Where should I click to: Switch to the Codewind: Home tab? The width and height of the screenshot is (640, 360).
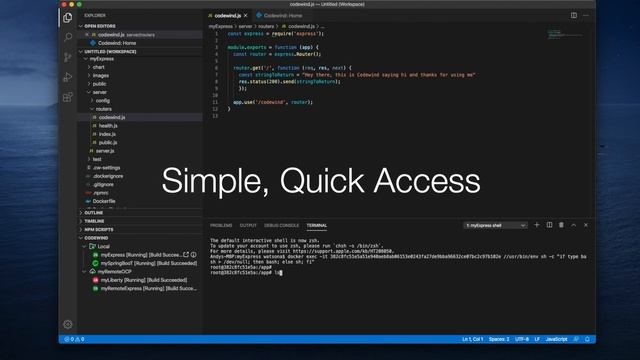tap(283, 16)
